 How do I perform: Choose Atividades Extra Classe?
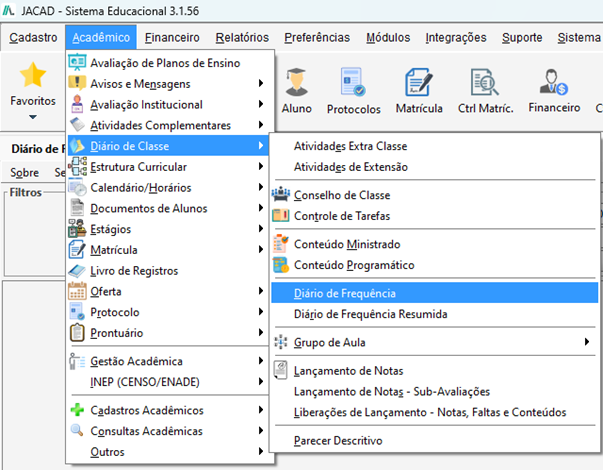[435, 146]
